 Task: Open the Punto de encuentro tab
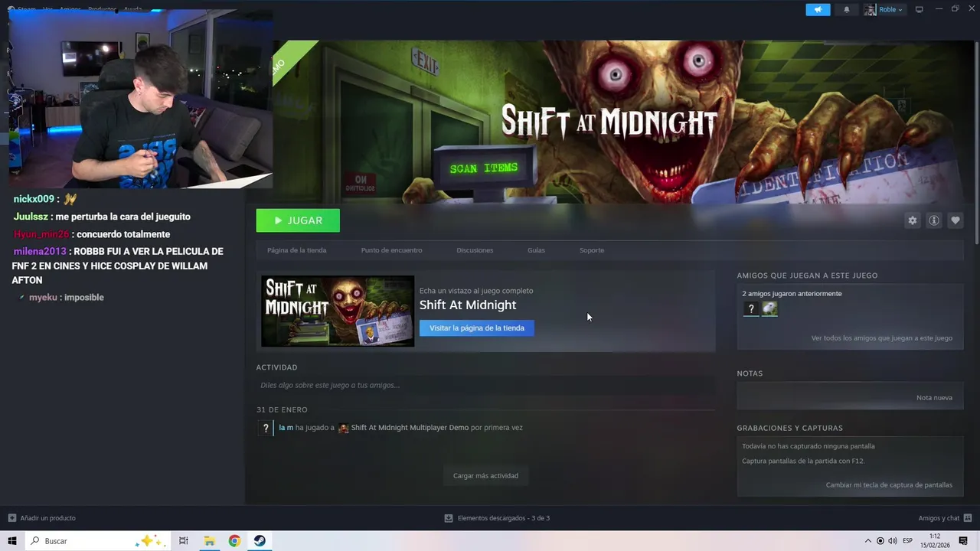(391, 250)
